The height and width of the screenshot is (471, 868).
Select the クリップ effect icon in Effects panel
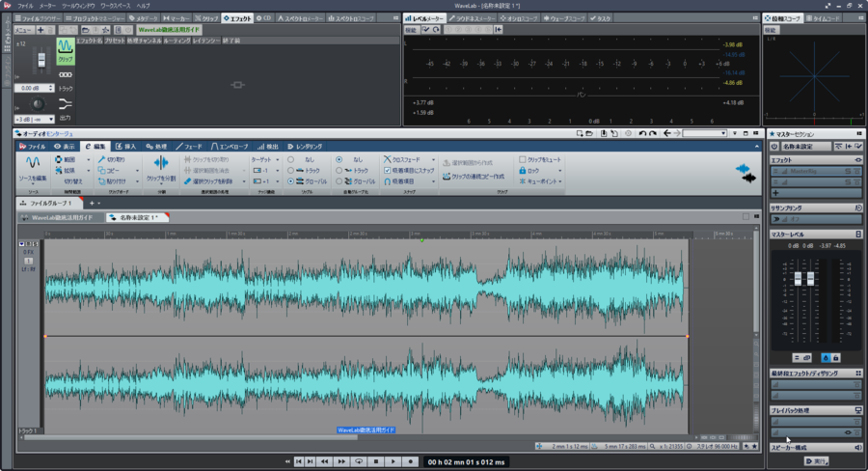click(x=65, y=46)
